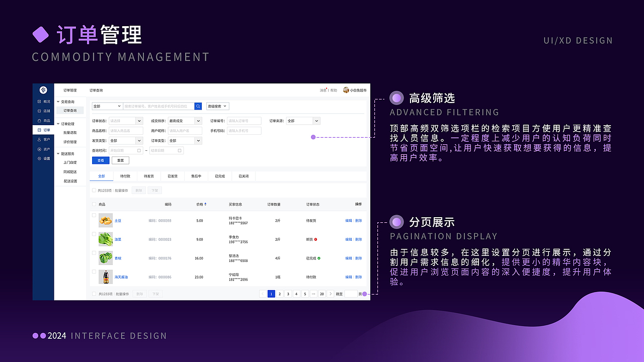Expand the 高级搜索 advanced search dropdown
The image size is (644, 362).
click(218, 106)
